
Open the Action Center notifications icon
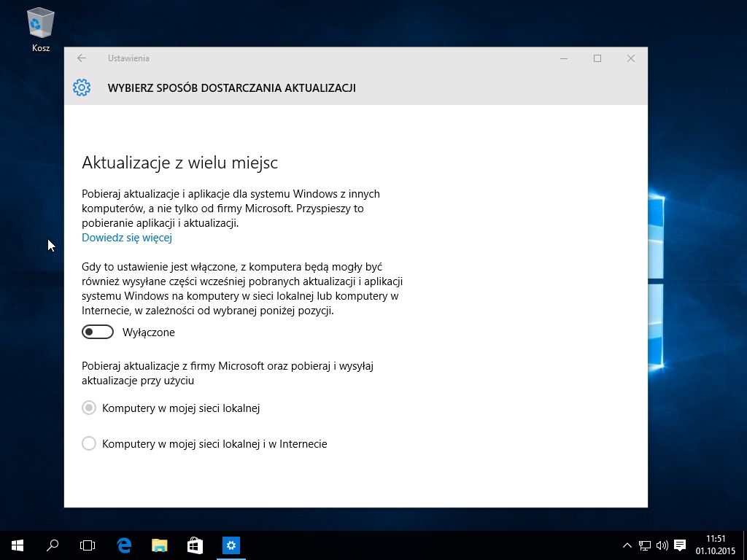point(680,545)
